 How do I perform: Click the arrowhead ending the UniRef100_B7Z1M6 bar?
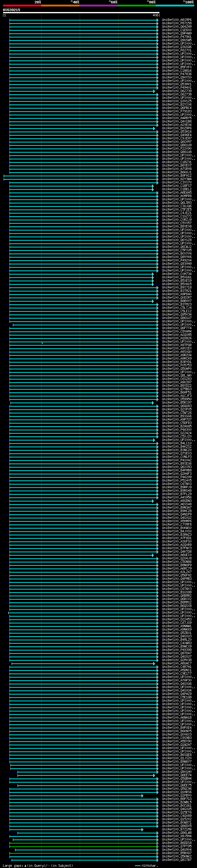(x=143, y=830)
